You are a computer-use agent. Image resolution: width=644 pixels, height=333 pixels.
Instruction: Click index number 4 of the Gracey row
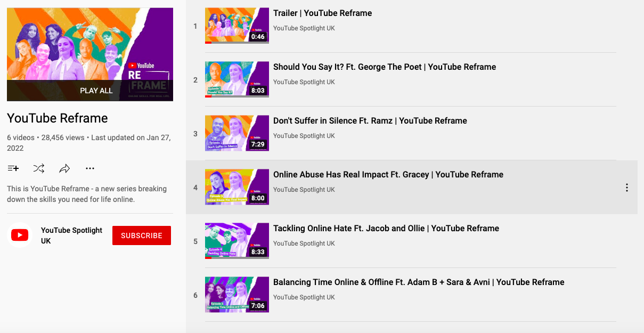pyautogui.click(x=195, y=188)
